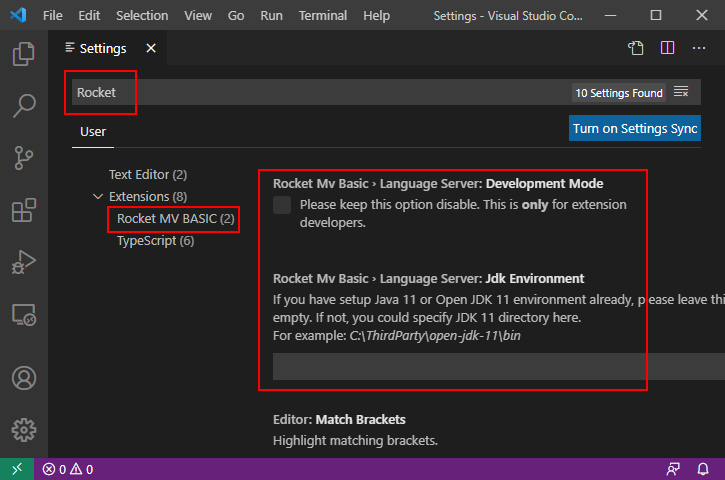
Task: Click Open Settings (JSON) icon
Action: point(635,48)
